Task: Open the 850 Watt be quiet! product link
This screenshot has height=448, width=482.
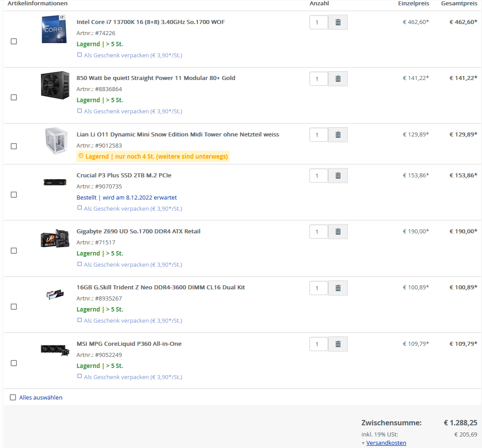Action: click(156, 78)
